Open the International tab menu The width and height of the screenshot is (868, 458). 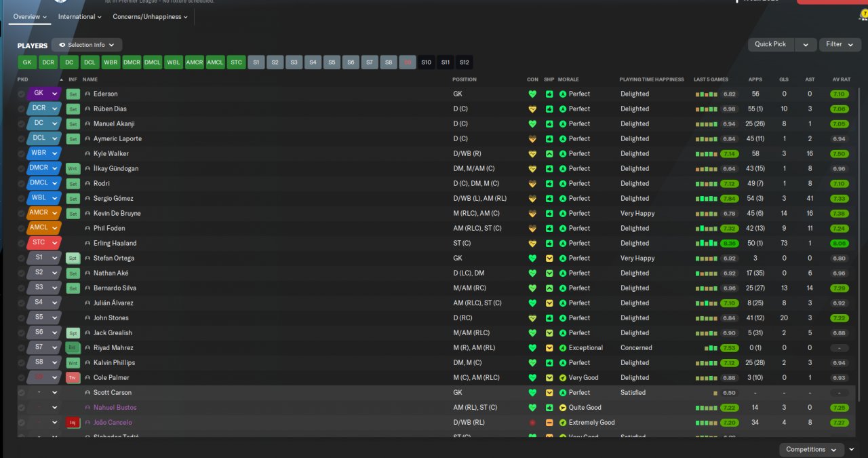click(79, 16)
